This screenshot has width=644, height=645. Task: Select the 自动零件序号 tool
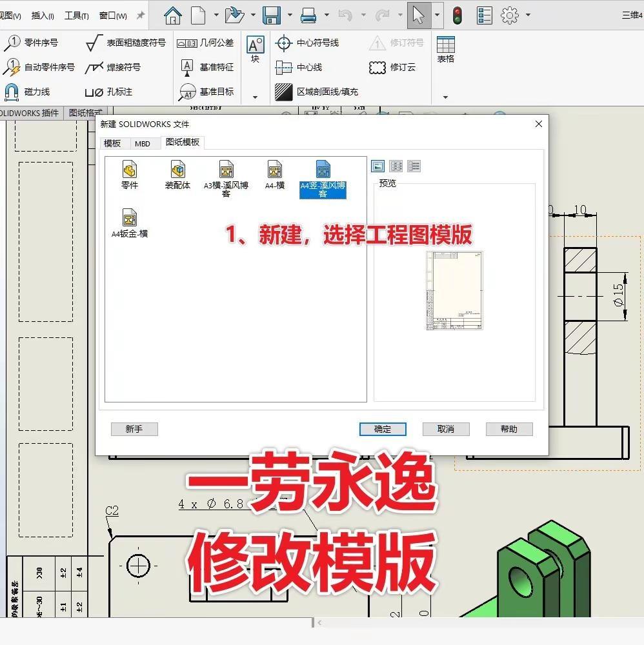(39, 68)
